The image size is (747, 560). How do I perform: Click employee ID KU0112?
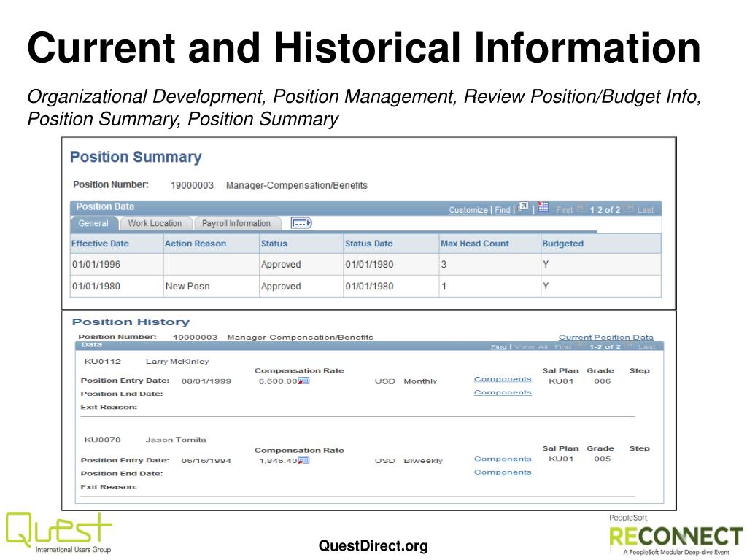[102, 362]
